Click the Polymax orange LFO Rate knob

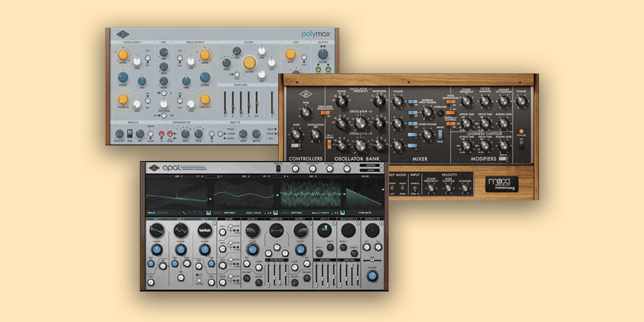pos(290,54)
